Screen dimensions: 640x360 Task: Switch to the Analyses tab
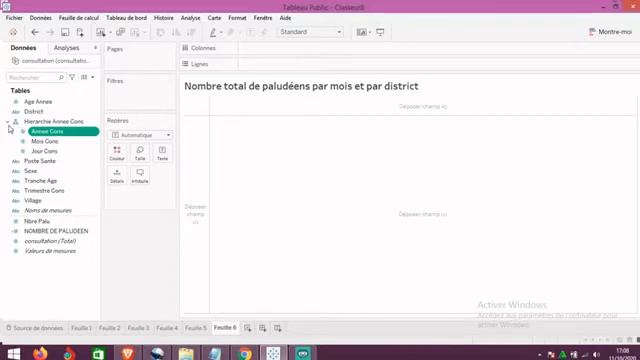[67, 48]
